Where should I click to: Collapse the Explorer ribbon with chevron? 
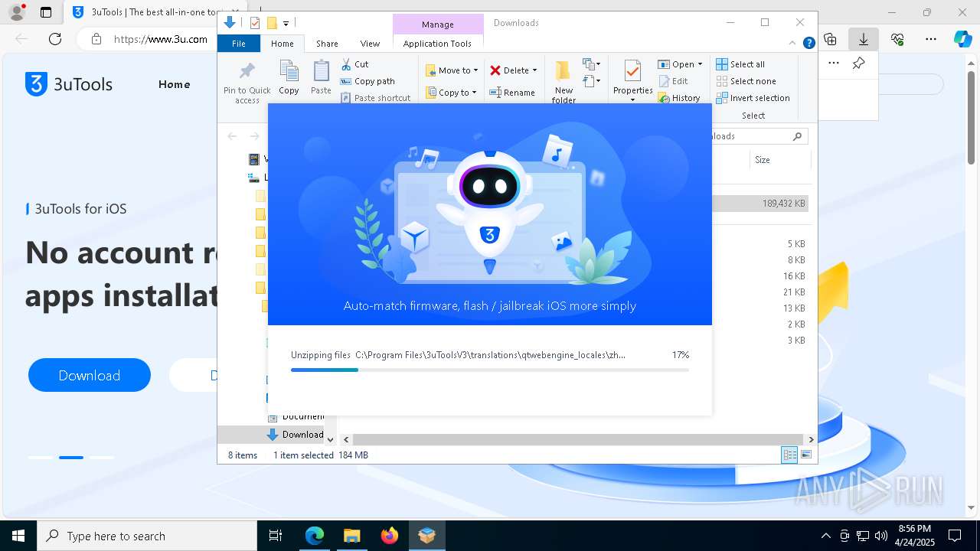click(792, 43)
